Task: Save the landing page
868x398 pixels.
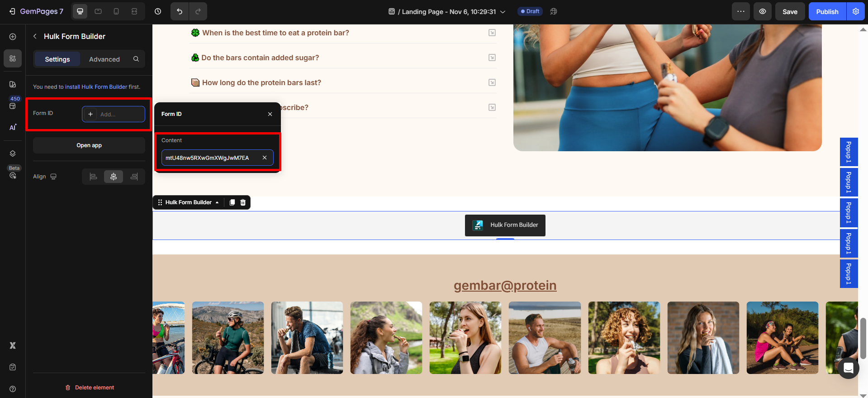Action: pos(790,11)
